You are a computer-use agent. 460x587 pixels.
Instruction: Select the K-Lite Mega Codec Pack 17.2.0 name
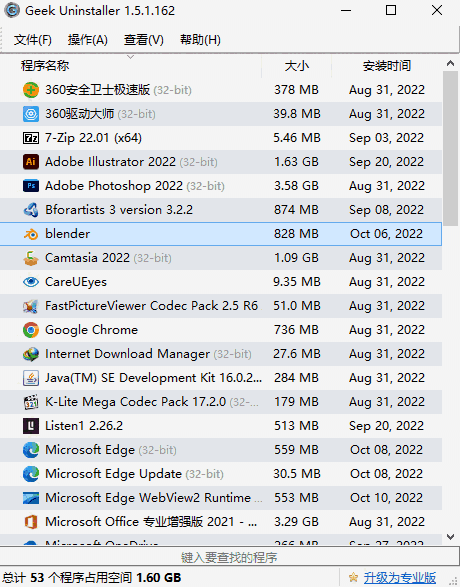point(135,402)
